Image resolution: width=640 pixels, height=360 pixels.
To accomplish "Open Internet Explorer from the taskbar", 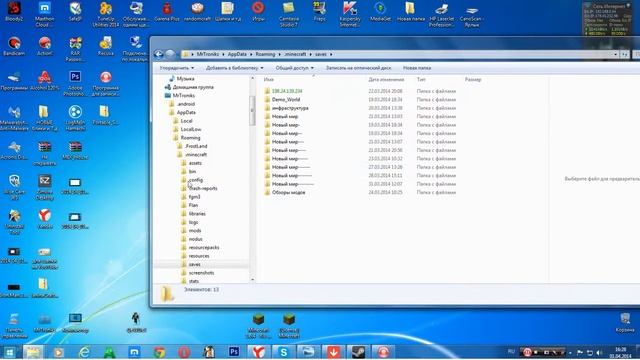I will pyautogui.click(x=84, y=352).
